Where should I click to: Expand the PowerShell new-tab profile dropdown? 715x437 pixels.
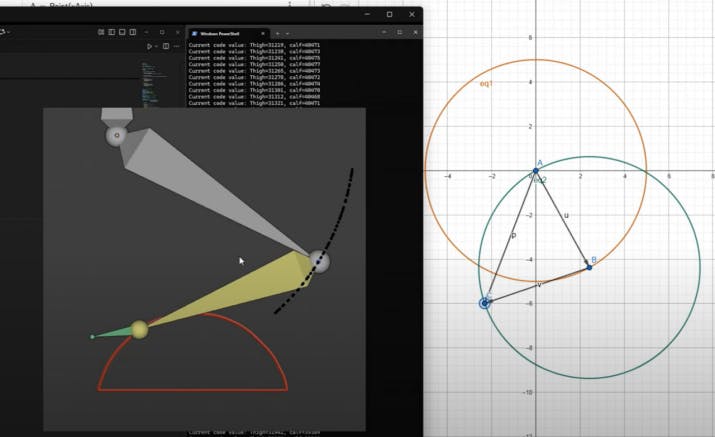[x=287, y=33]
